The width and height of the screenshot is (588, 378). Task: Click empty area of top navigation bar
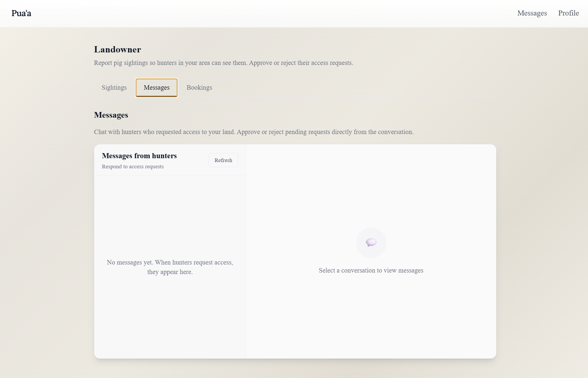[268, 13]
